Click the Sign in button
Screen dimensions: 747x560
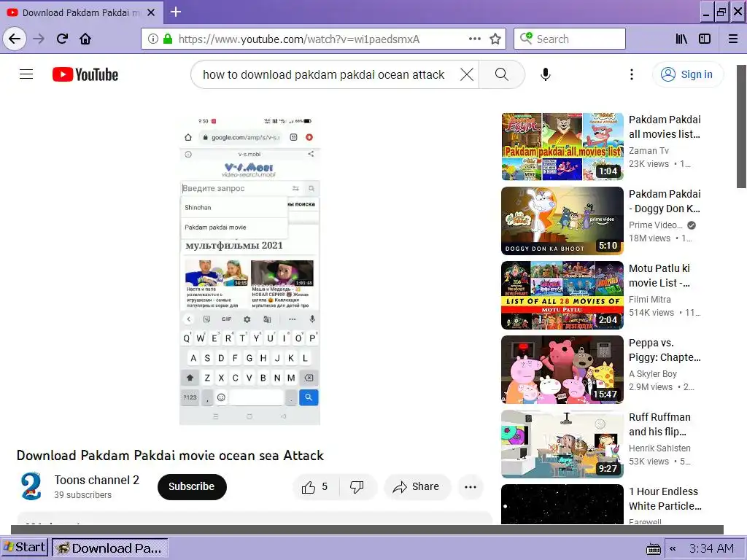[x=687, y=74]
